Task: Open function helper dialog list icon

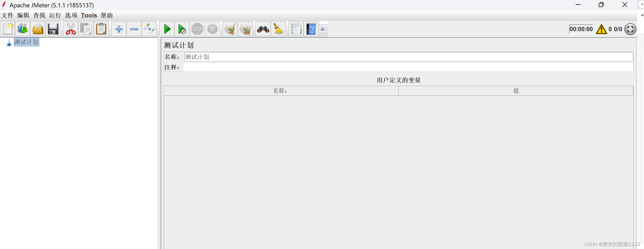Action: coord(296,29)
